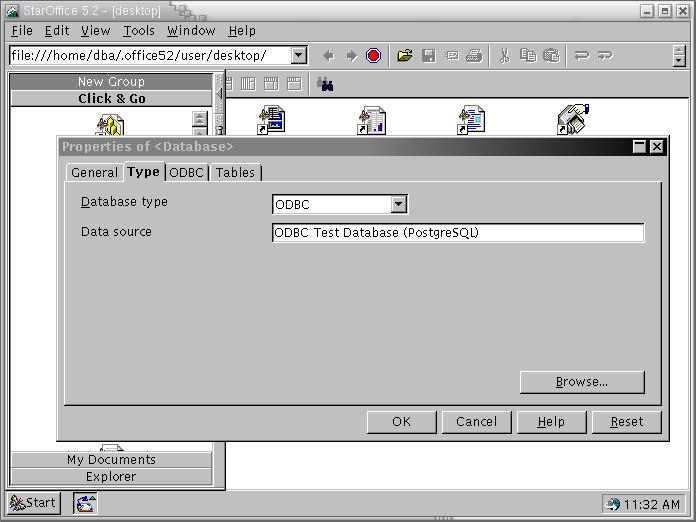The image size is (696, 522).
Task: Click the third view layout icon
Action: tap(271, 83)
